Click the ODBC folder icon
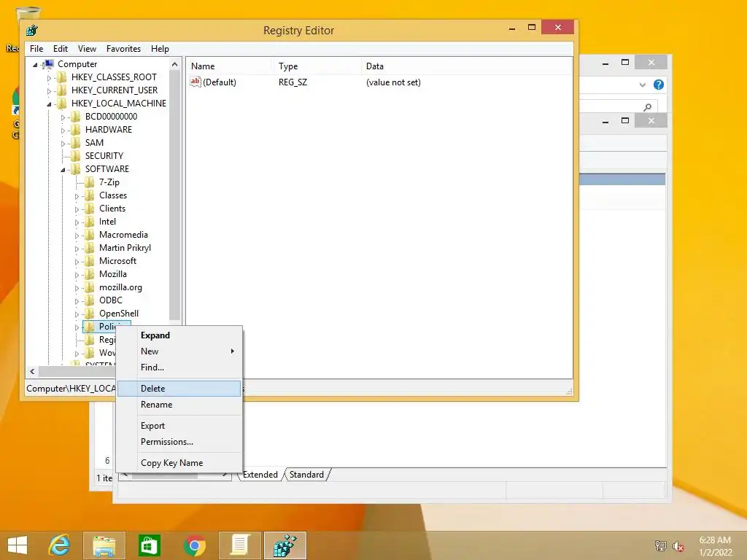The height and width of the screenshot is (560, 747). [90, 300]
